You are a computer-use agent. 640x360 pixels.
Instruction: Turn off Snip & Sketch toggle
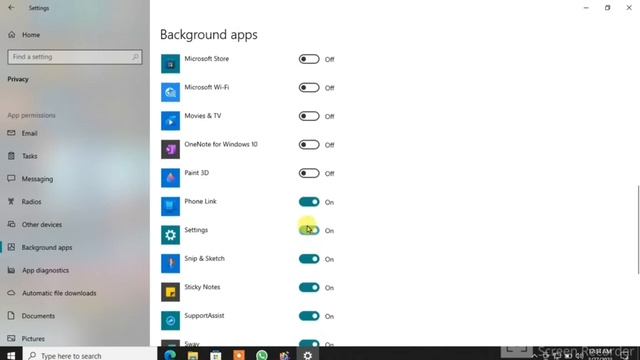[x=309, y=259]
